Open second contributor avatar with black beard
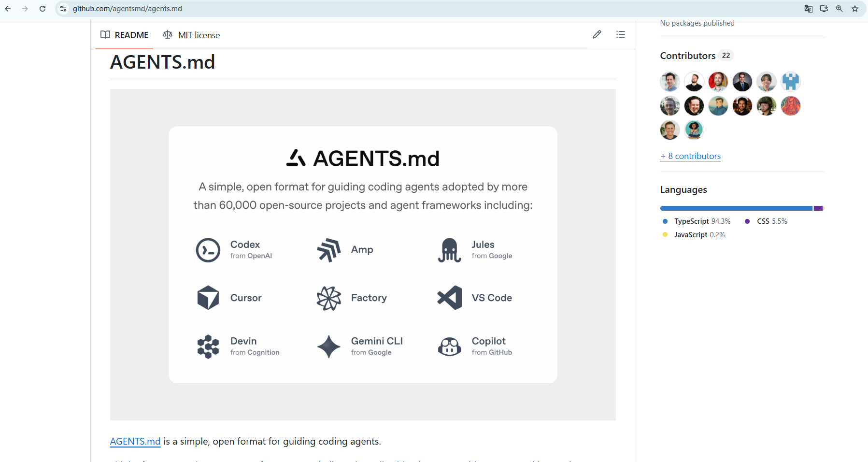This screenshot has height=462, width=868. (x=694, y=82)
